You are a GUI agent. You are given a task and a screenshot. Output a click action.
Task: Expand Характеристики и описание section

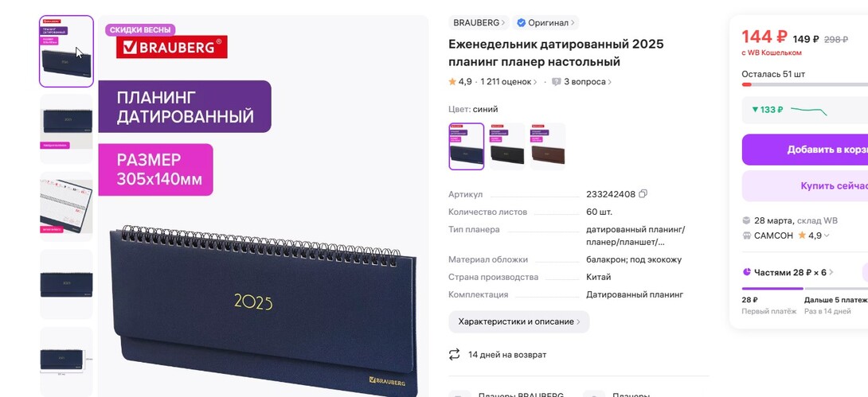pyautogui.click(x=518, y=321)
